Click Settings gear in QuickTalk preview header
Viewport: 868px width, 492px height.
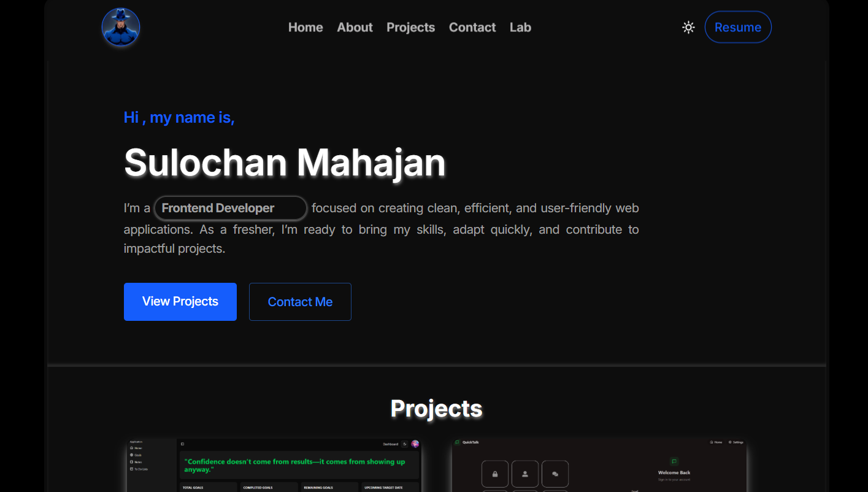[735, 442]
